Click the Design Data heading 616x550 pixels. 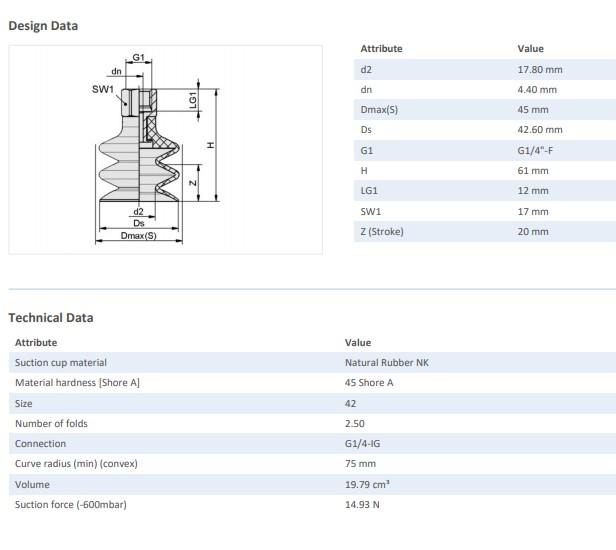(x=43, y=26)
